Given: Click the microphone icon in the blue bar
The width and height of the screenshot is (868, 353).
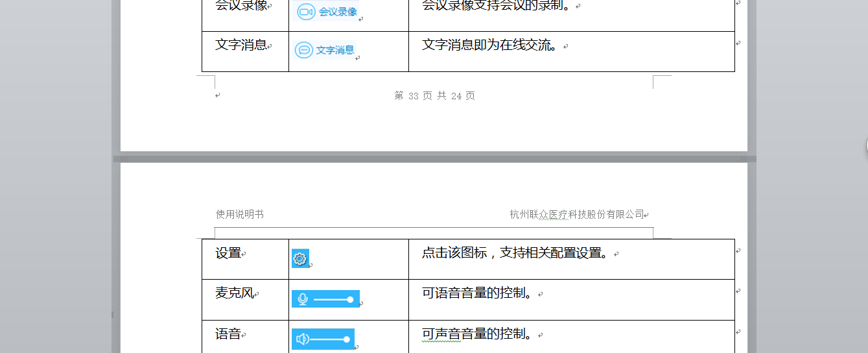Looking at the screenshot, I should [302, 299].
